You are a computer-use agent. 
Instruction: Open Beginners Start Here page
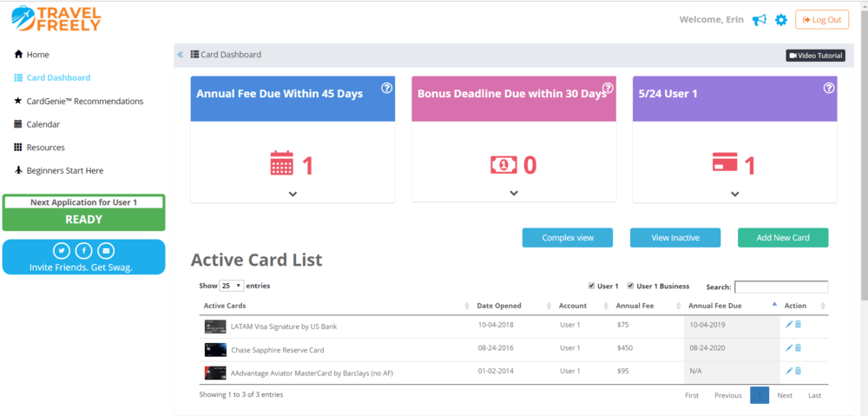pos(58,170)
